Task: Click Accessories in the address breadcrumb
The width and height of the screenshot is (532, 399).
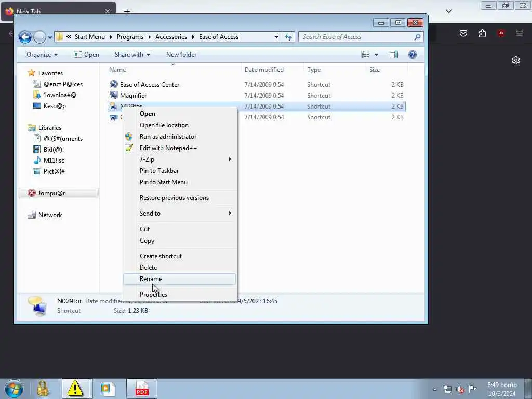Action: click(171, 37)
